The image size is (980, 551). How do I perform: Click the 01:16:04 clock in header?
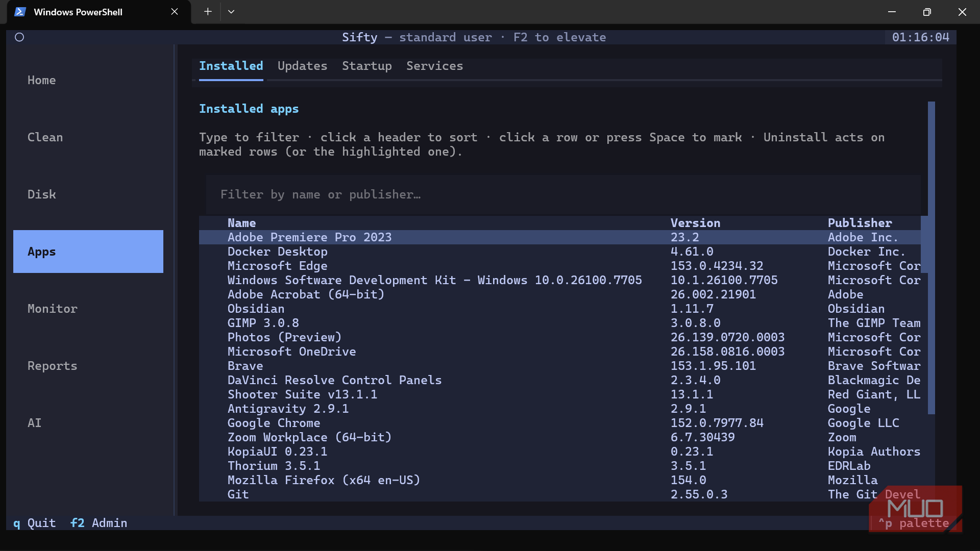(x=920, y=37)
